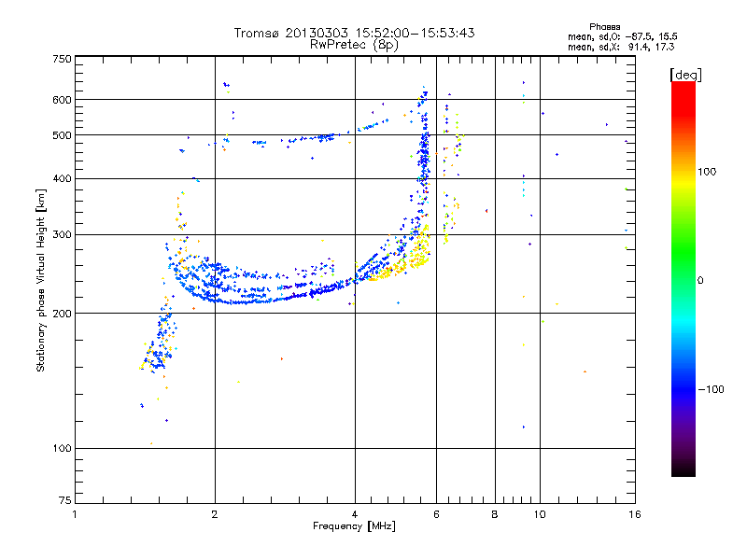Click the y-axis tick label '750'

coord(62,59)
